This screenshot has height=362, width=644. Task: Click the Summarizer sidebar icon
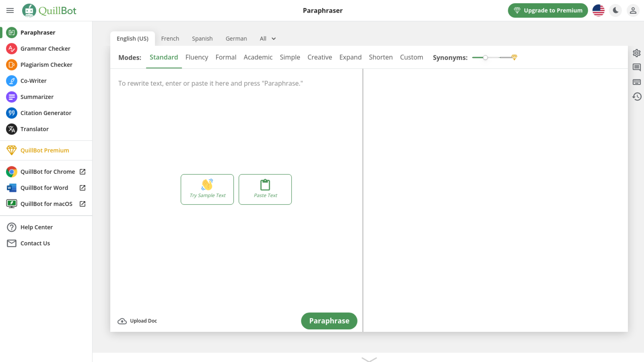pyautogui.click(x=11, y=97)
